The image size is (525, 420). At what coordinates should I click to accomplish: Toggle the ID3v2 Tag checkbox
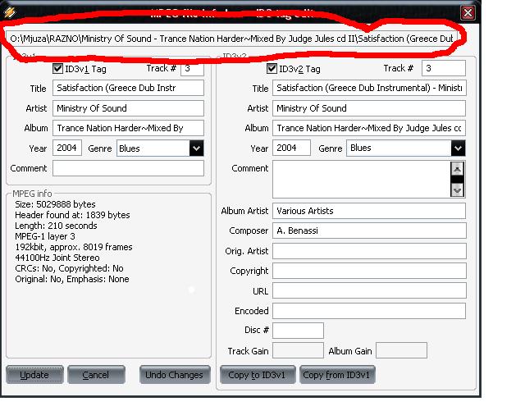pyautogui.click(x=273, y=69)
